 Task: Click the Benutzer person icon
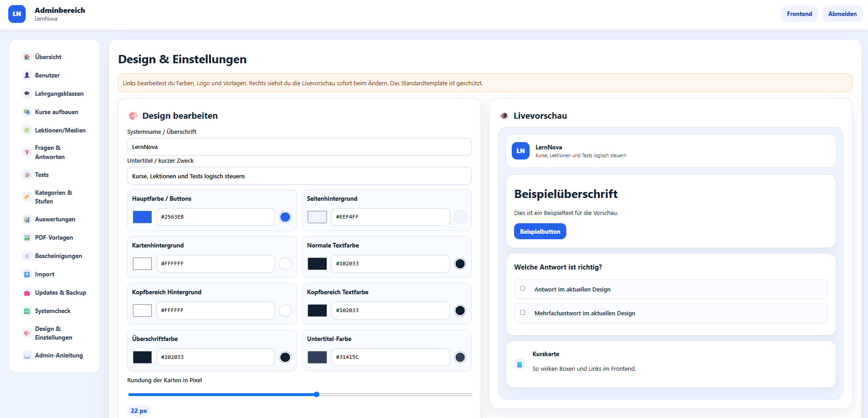27,75
